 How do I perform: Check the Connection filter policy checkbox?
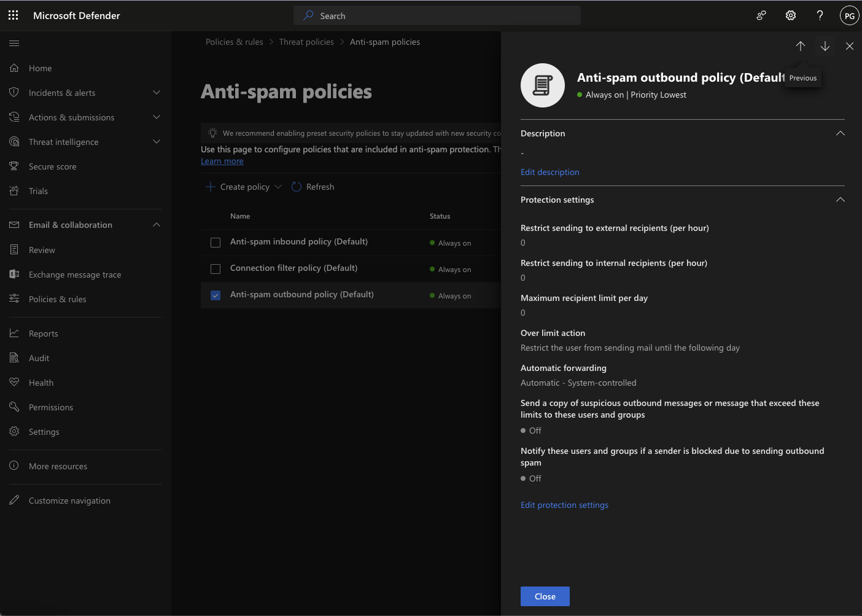click(x=215, y=269)
